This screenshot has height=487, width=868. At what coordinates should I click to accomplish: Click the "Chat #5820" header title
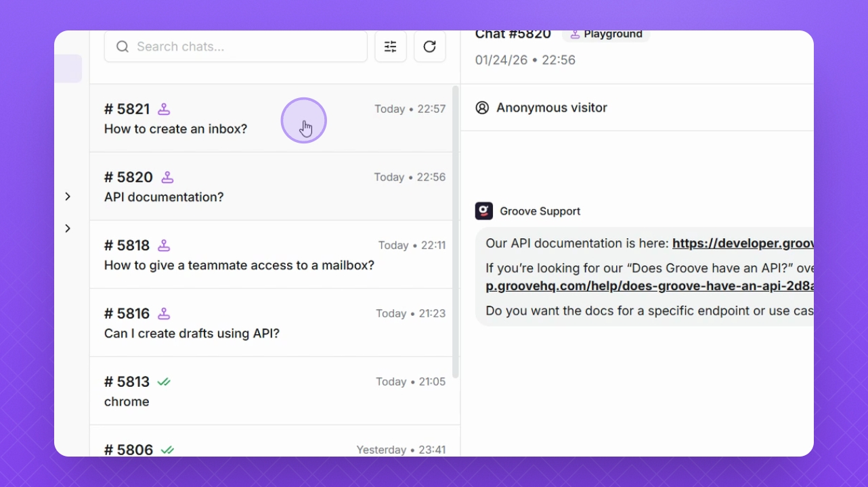point(513,34)
